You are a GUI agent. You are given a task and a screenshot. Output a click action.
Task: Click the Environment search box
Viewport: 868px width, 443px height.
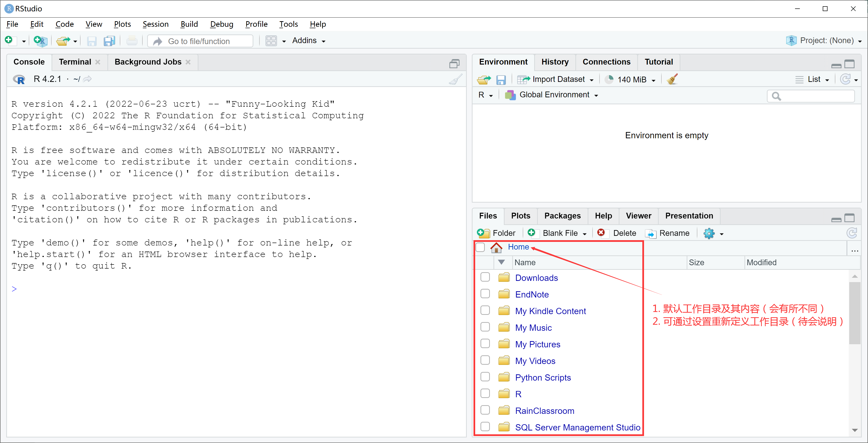811,96
